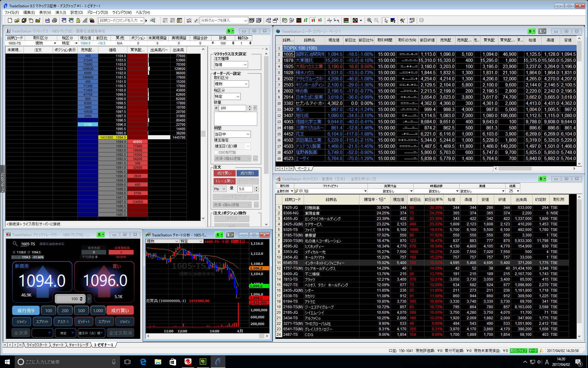Toggle the P button in Quick Trade Bar

(89, 299)
